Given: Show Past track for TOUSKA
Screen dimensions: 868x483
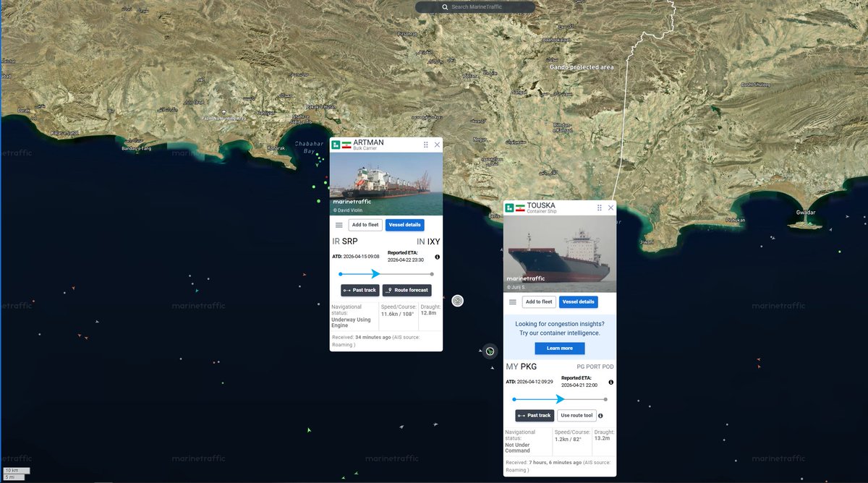Looking at the screenshot, I should click(x=535, y=416).
